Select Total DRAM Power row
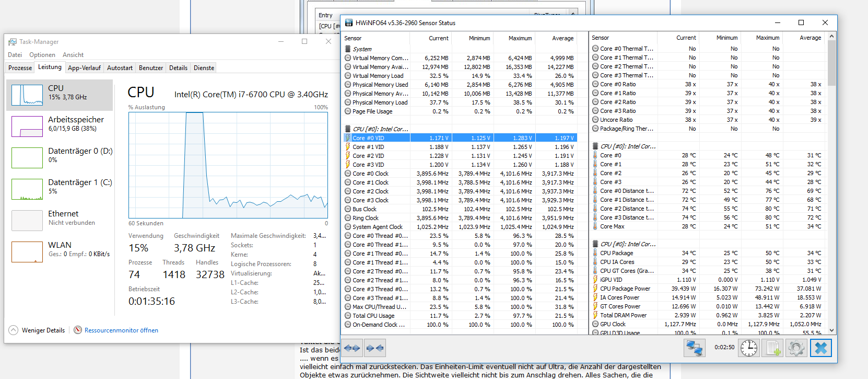Screen dimensions: 868x379 [x=708, y=315]
